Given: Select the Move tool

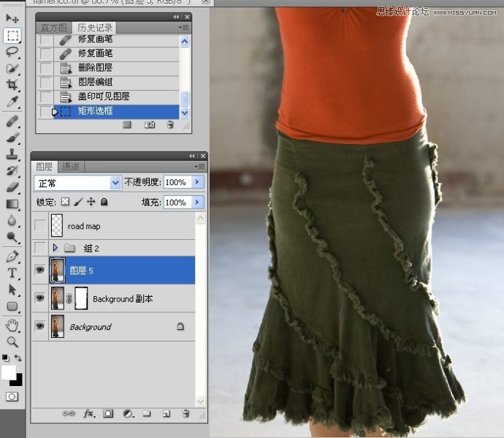Looking at the screenshot, I should pyautogui.click(x=12, y=18).
